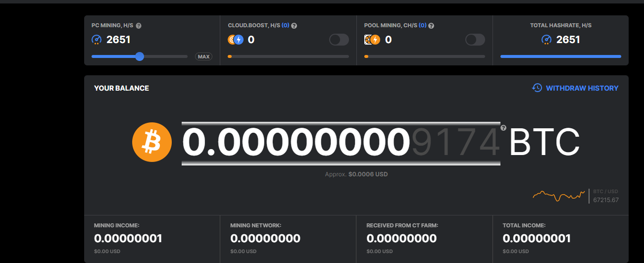Click the PC Mining value 2651
This screenshot has width=644, height=263.
pyautogui.click(x=118, y=40)
